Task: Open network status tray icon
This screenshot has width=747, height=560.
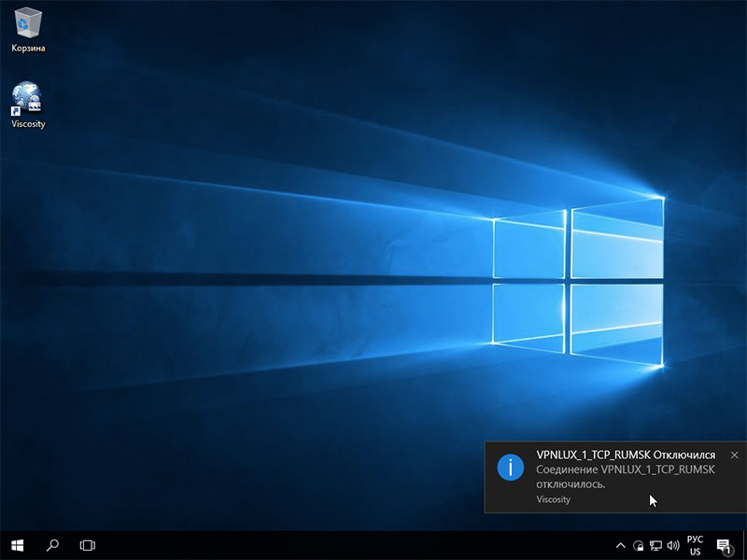Action: (x=656, y=546)
